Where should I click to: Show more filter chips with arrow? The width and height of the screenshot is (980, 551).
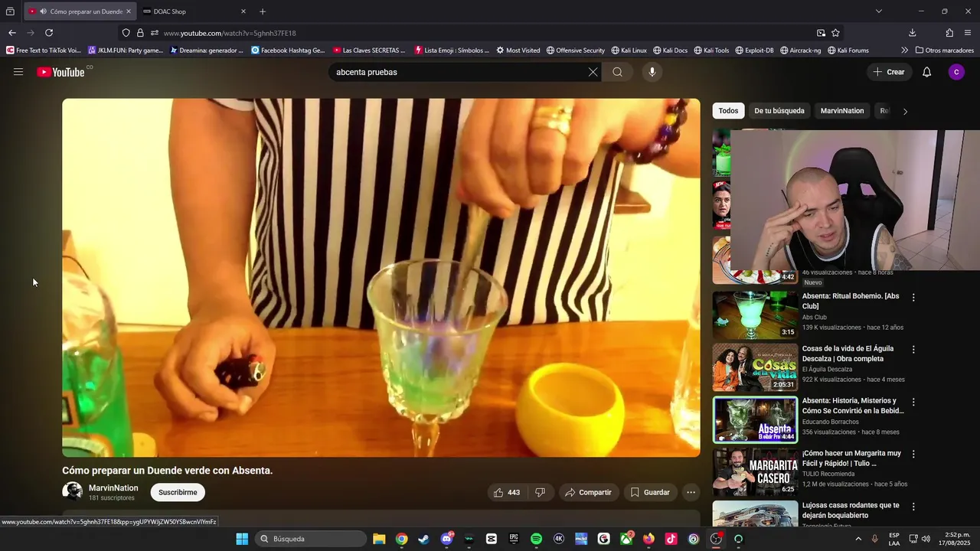tap(905, 111)
